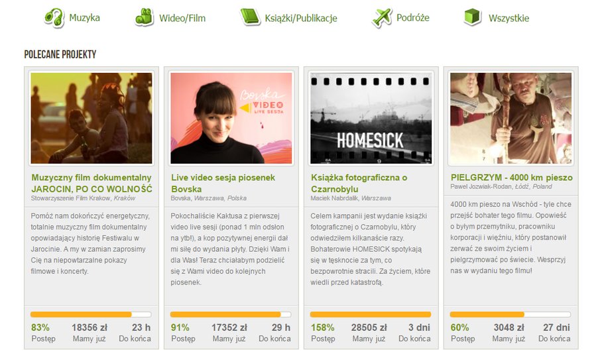Open the Muzyka category label
The width and height of the screenshot is (610, 364).
[84, 17]
